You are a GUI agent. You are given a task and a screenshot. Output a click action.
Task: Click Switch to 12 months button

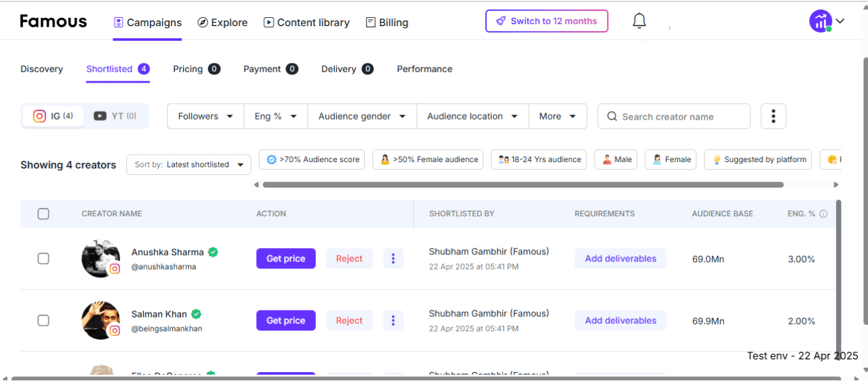[x=546, y=21]
